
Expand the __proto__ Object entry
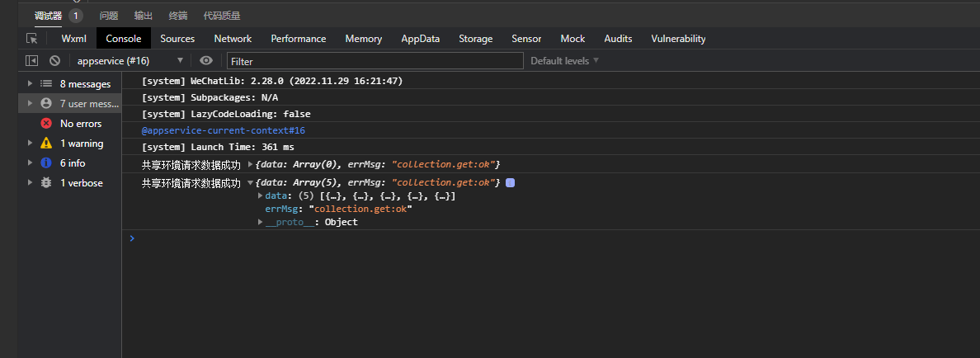coord(261,222)
